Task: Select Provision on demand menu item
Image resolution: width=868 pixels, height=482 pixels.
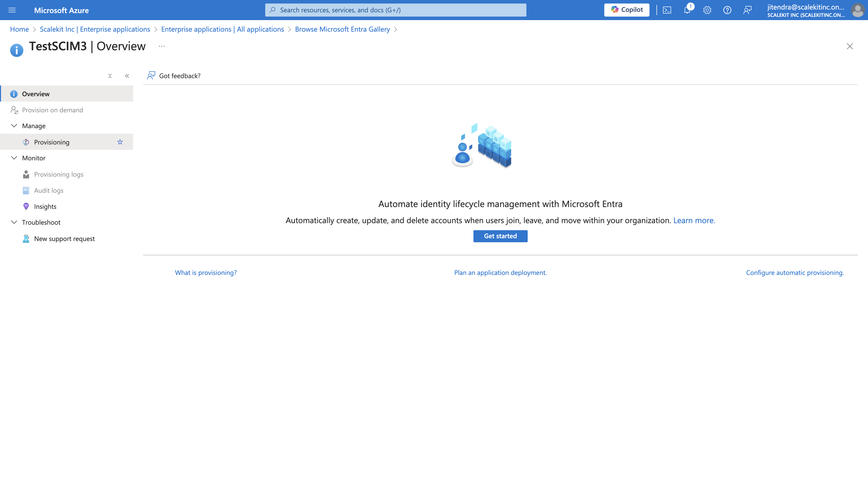Action: [x=67, y=110]
